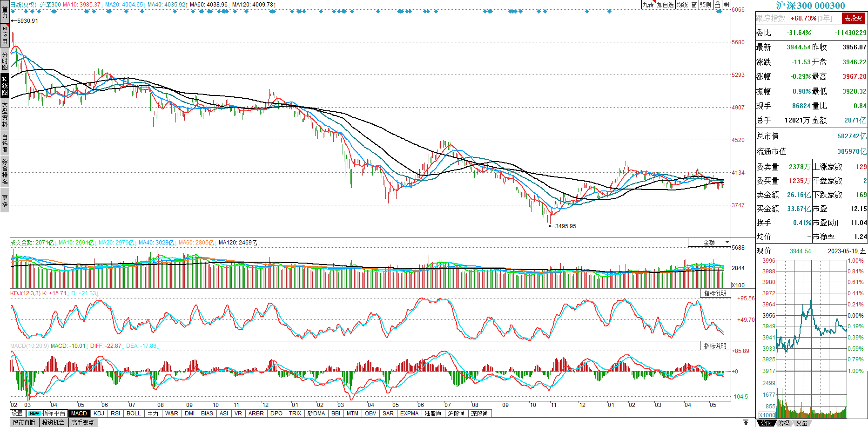
Task: Click 加自选 to add to watchlist
Action: (x=665, y=5)
